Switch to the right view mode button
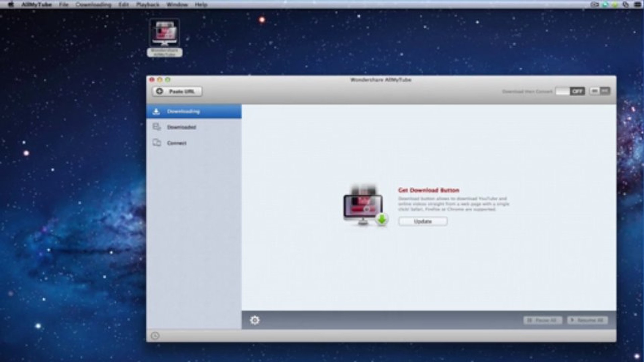The width and height of the screenshot is (644, 362). point(605,91)
